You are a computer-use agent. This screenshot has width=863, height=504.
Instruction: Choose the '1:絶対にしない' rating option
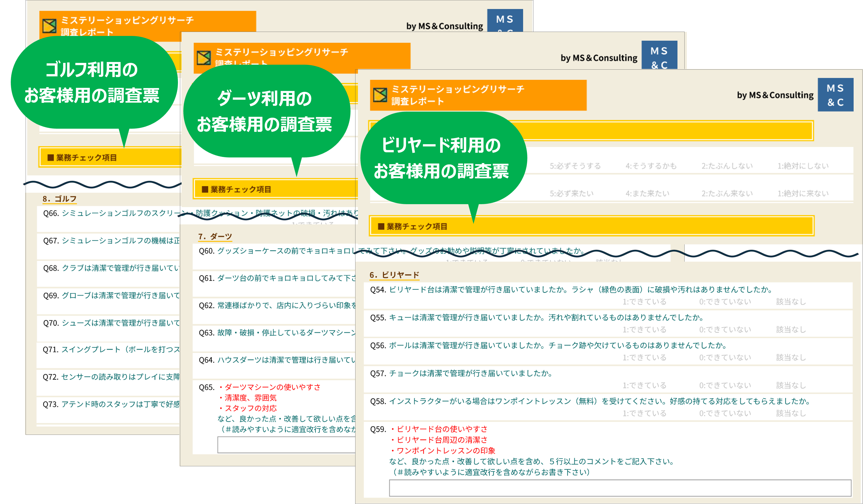click(803, 166)
